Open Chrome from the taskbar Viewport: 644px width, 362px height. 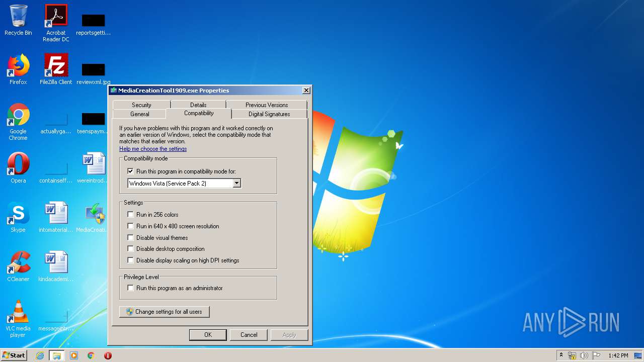(91, 355)
